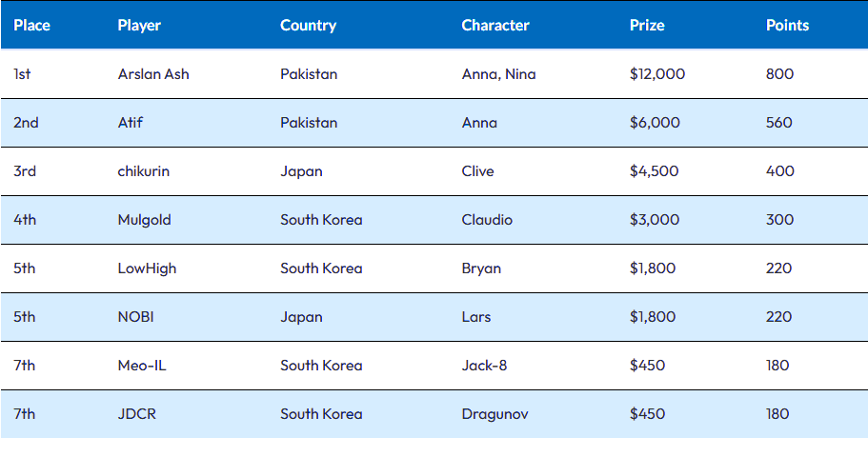Click the Meo-IL player cell
The width and height of the screenshot is (868, 457).
click(x=142, y=366)
